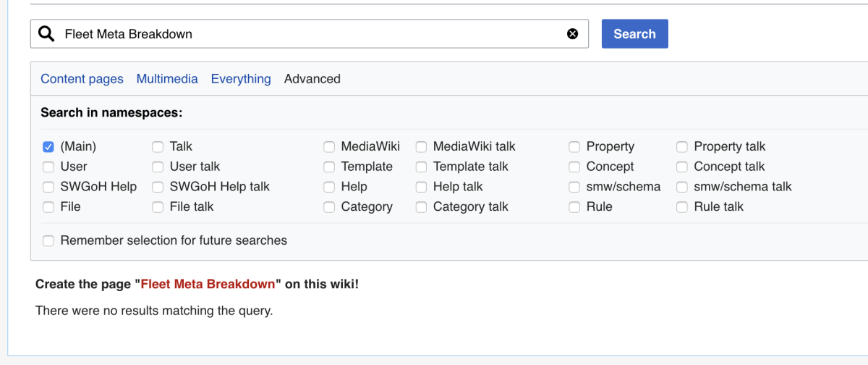Check the Rule talk namespace checkbox
The image size is (868, 365).
pyautogui.click(x=682, y=207)
